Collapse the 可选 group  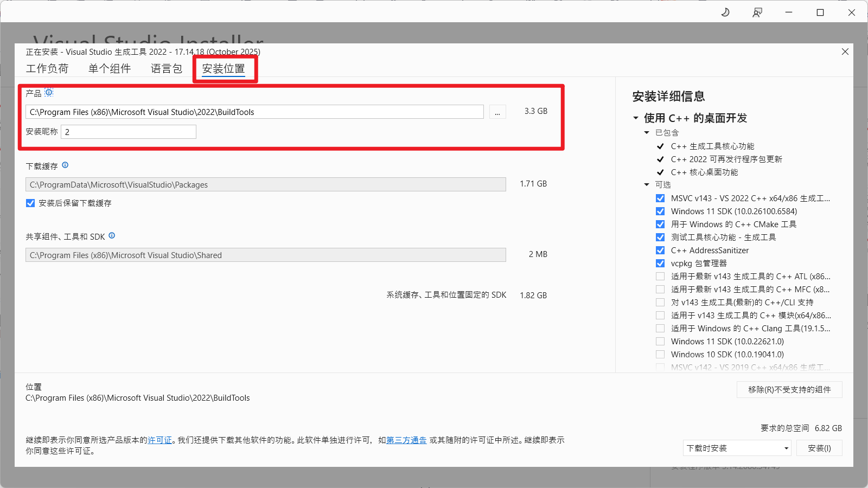(x=647, y=185)
